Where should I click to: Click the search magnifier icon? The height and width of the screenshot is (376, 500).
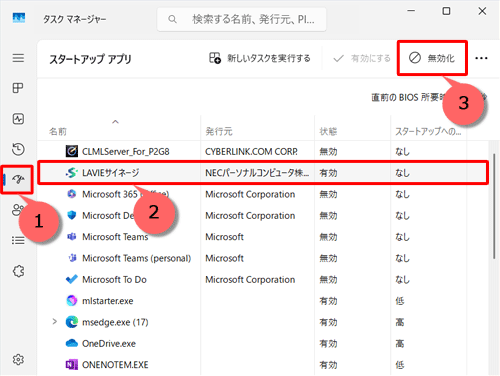(172, 19)
